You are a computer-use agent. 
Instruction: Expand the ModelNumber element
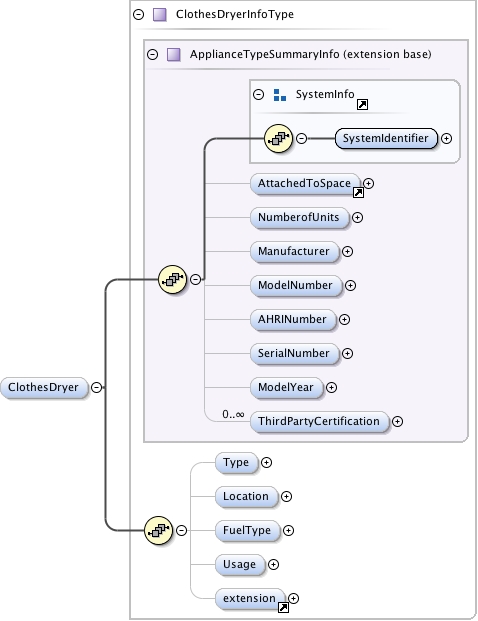[x=350, y=286]
